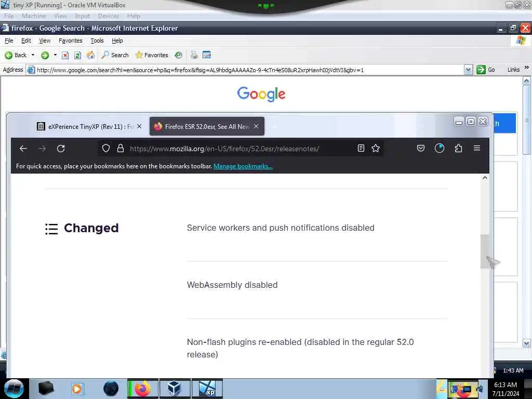Viewport: 532px width, 399px height.
Task: Open the Back button history dropdown arrow
Action: 33,55
